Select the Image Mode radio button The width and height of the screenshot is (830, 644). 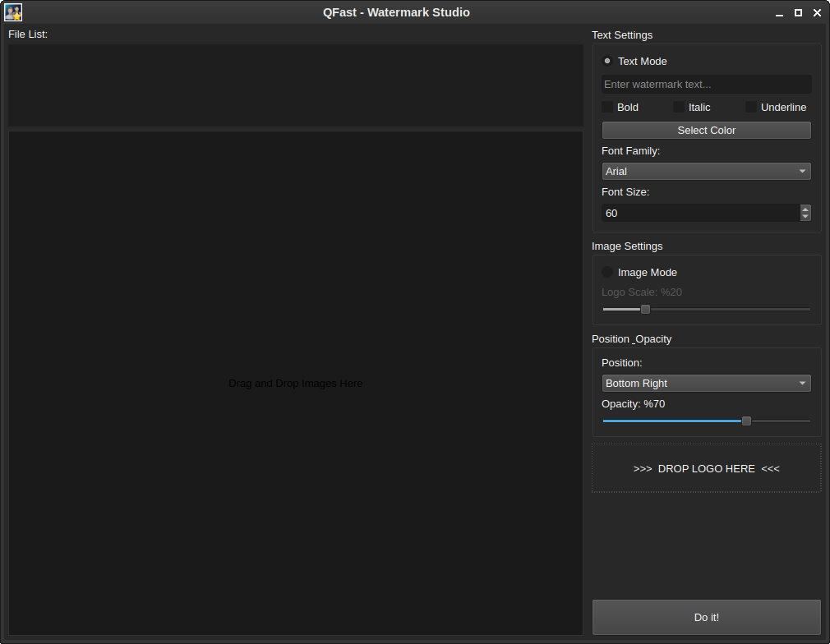tap(607, 272)
